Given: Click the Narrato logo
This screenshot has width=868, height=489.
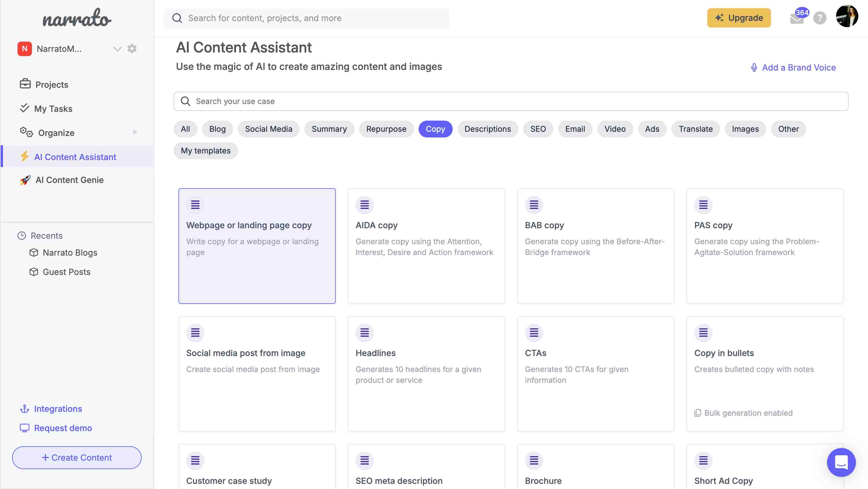Looking at the screenshot, I should tap(77, 18).
